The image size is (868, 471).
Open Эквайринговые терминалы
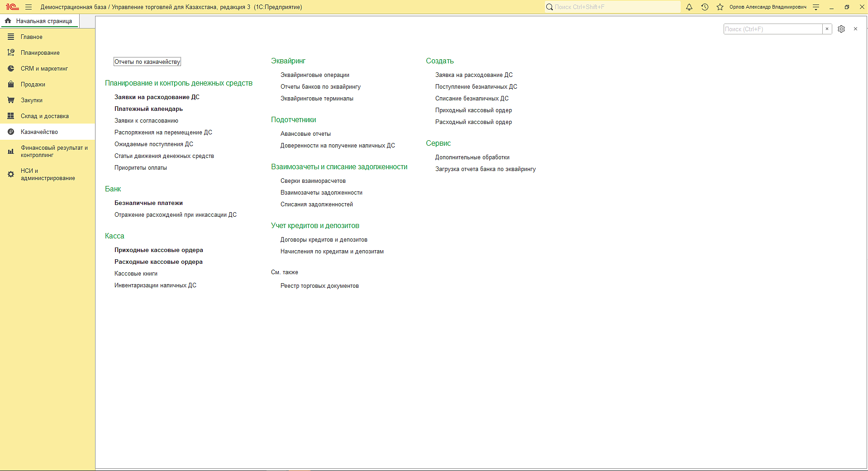[317, 98]
